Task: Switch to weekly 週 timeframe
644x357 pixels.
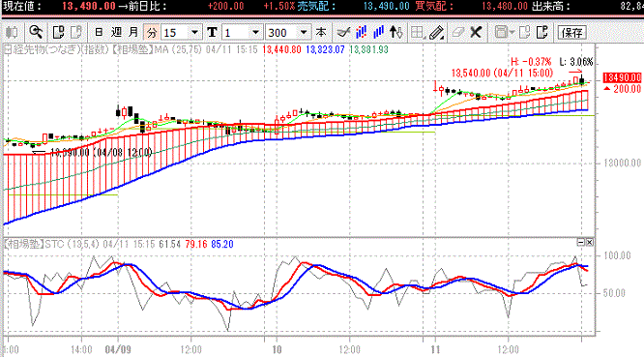Action: tap(116, 32)
